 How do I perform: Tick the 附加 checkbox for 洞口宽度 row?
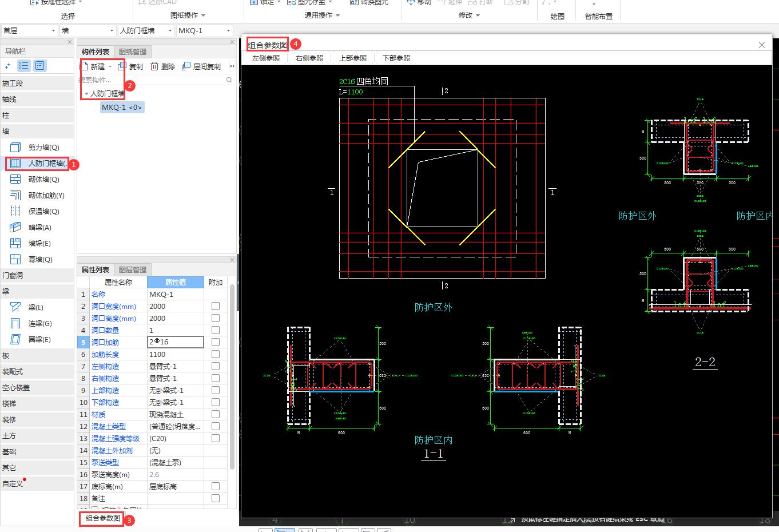[216, 306]
